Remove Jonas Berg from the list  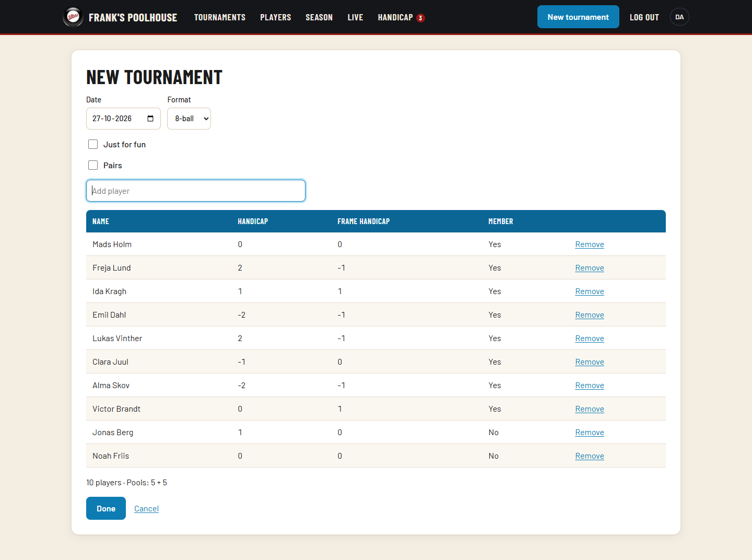click(590, 433)
